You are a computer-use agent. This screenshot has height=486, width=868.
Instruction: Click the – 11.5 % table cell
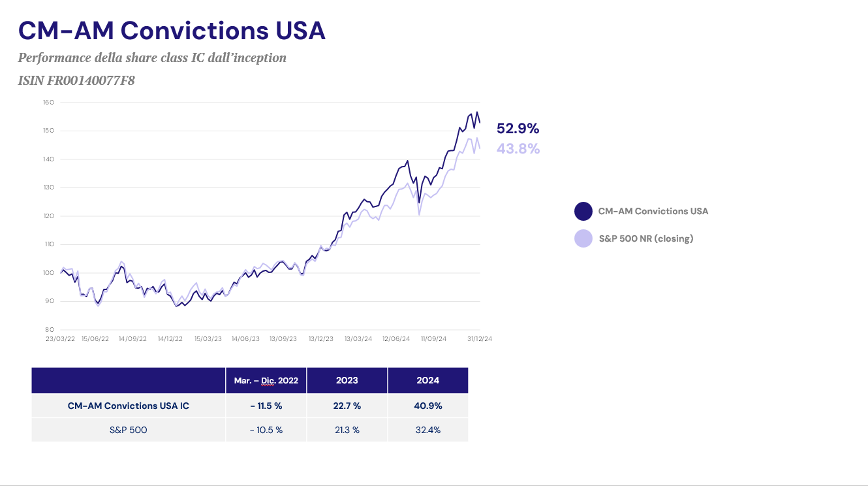[x=266, y=406]
